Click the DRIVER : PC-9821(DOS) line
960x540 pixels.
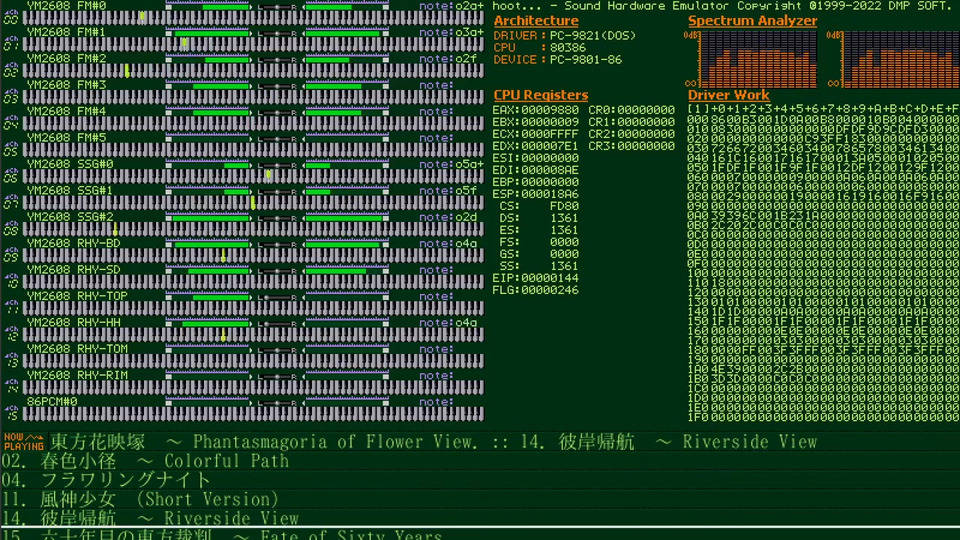tap(564, 36)
